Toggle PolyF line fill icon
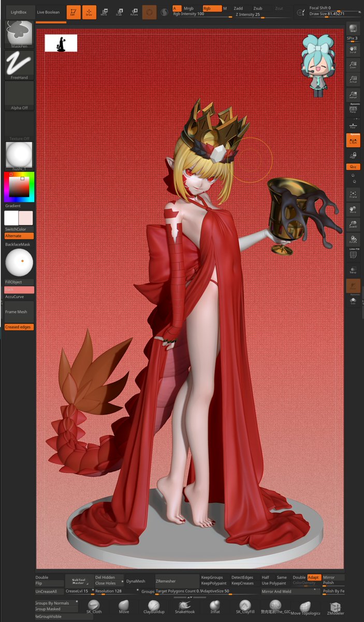 (353, 254)
